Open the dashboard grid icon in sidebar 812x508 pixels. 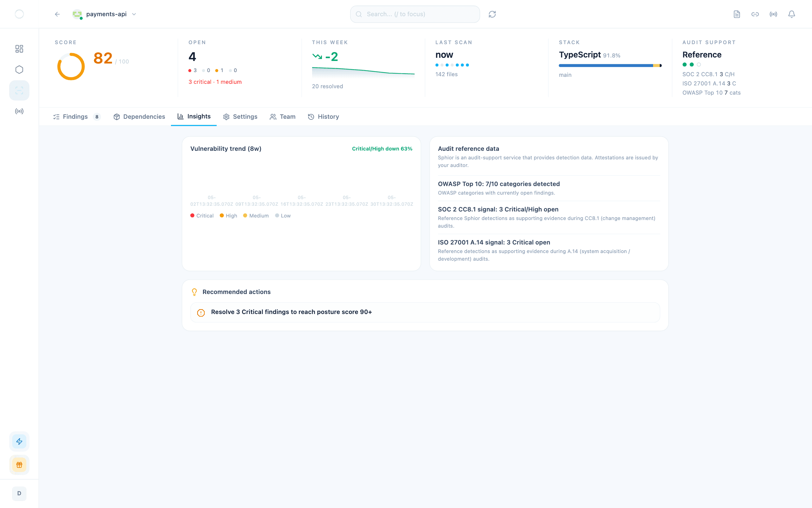tap(19, 49)
